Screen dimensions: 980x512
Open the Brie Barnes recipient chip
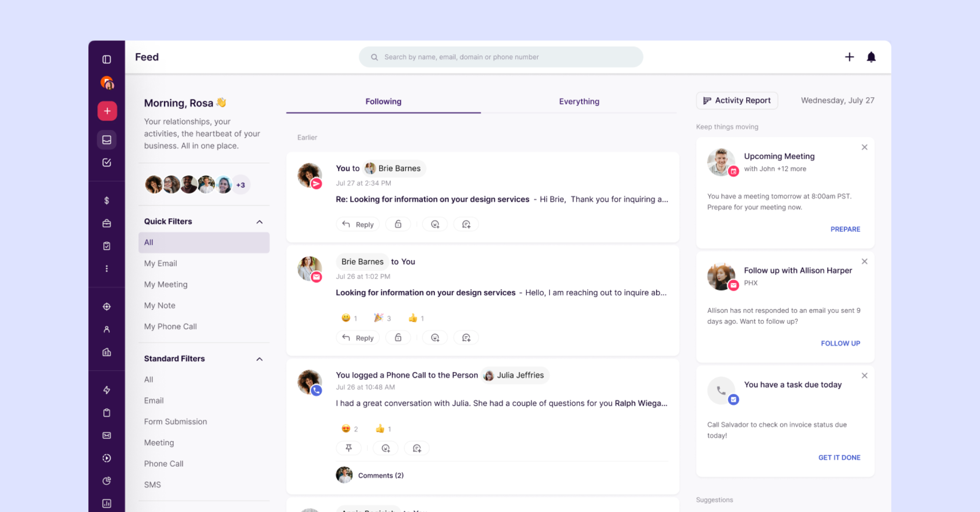coord(394,168)
